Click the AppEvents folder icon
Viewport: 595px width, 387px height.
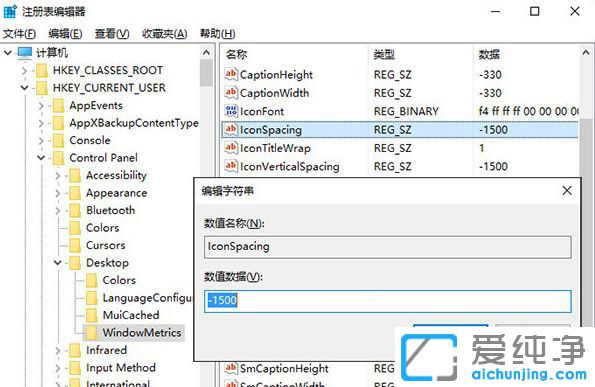pos(58,106)
